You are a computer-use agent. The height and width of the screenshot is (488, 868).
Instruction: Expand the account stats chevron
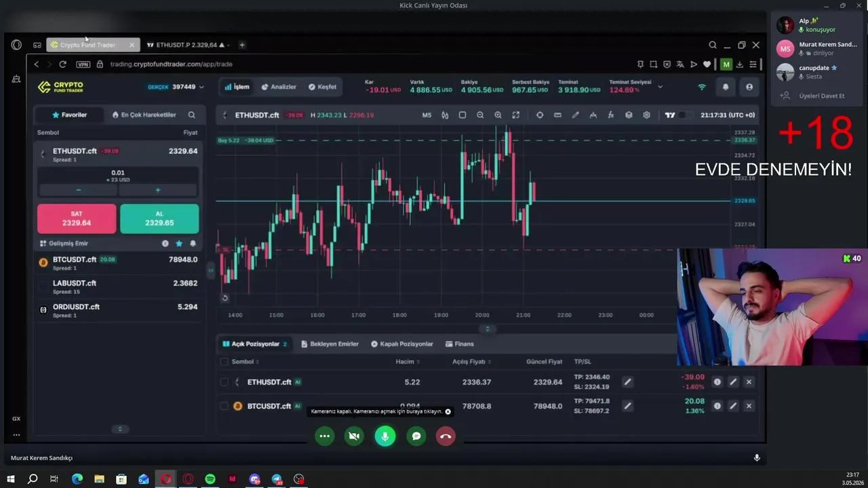(660, 87)
